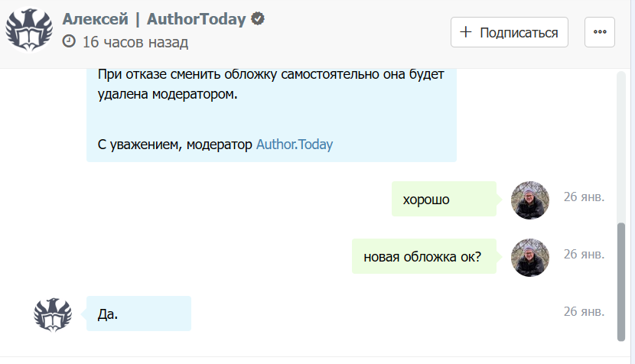Image resolution: width=635 pixels, height=364 pixels.
Task: Open the three-dots more options menu
Action: 600,32
